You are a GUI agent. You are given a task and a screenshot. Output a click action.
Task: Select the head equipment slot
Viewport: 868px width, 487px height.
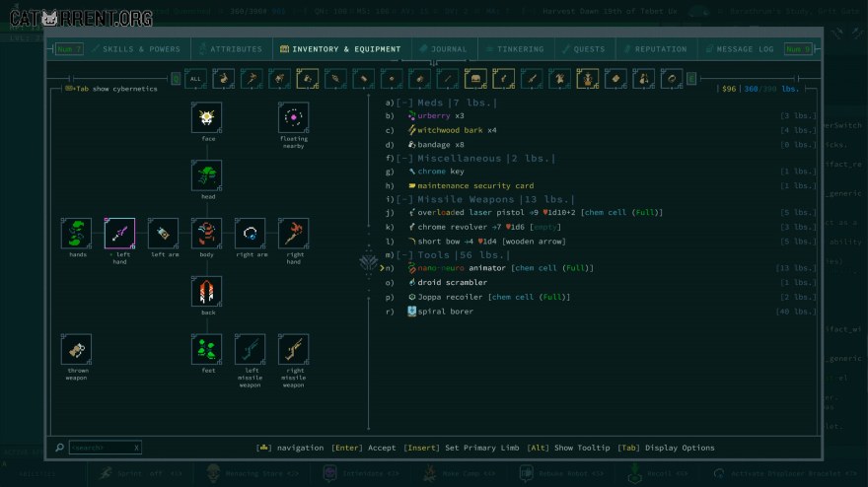pos(206,175)
